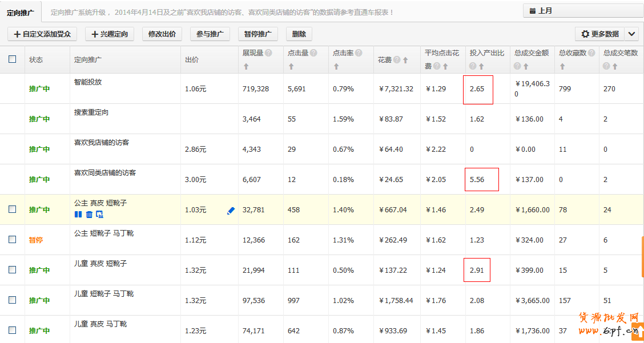Sort the 花费 column with arrow icon
The image size is (644, 343).
point(405,60)
